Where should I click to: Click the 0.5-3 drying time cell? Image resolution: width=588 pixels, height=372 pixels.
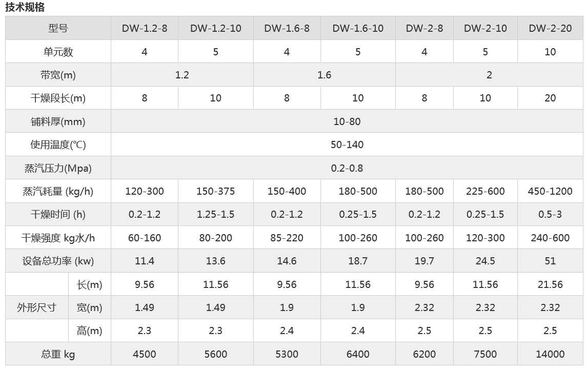[550, 214]
